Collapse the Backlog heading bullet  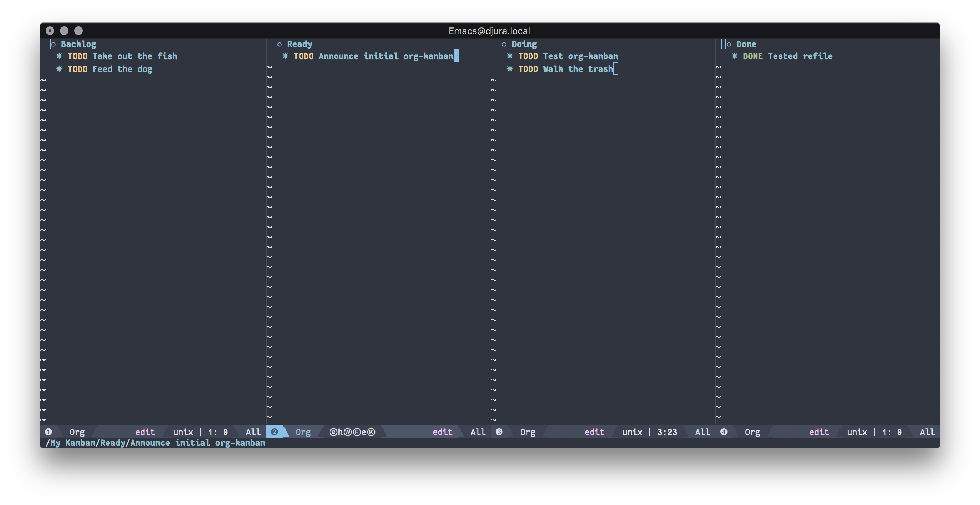pyautogui.click(x=53, y=45)
